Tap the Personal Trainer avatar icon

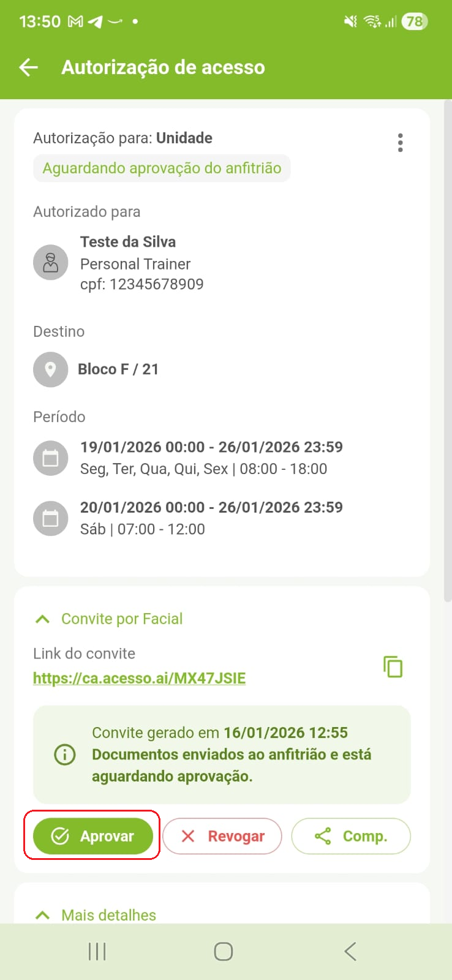(x=50, y=263)
